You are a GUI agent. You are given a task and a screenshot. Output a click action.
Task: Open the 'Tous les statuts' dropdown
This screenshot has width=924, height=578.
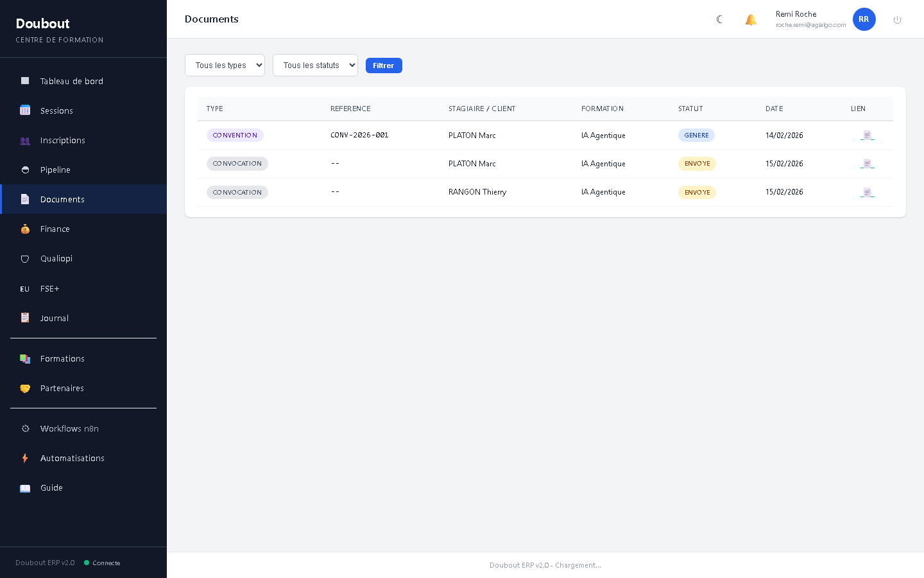pos(315,65)
